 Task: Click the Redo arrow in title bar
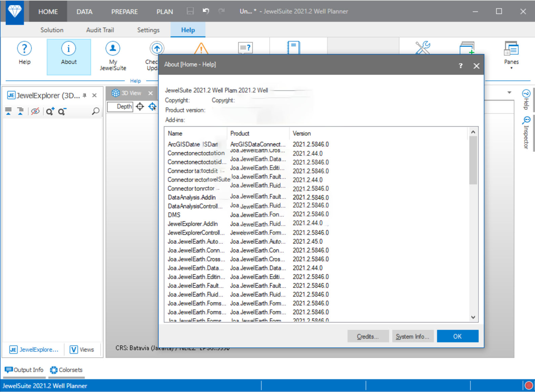[x=222, y=11]
